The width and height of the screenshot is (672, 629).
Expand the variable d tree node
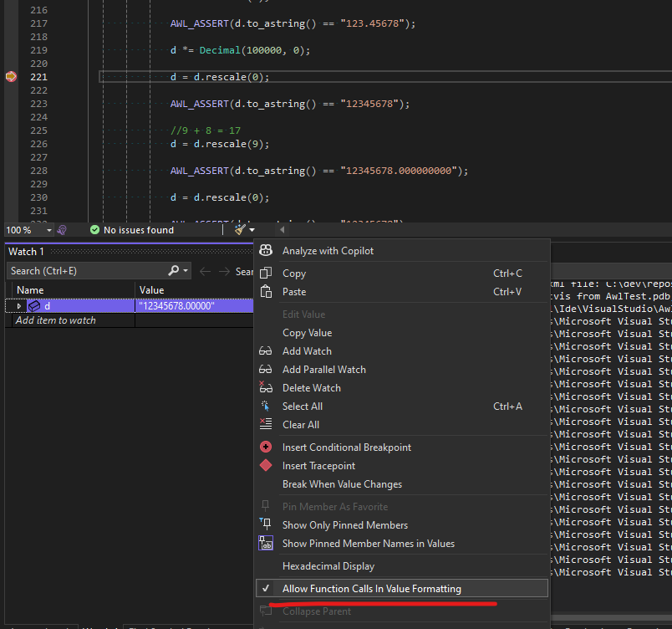[19, 306]
